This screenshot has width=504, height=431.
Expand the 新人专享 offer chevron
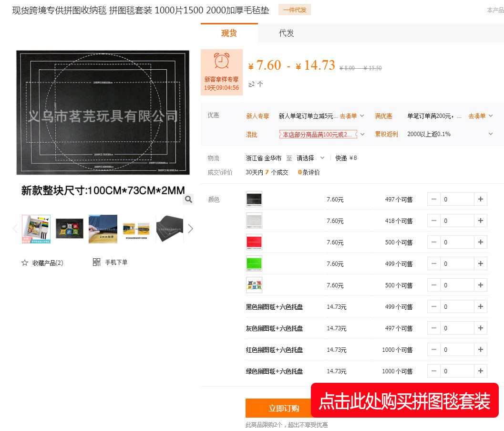362,116
